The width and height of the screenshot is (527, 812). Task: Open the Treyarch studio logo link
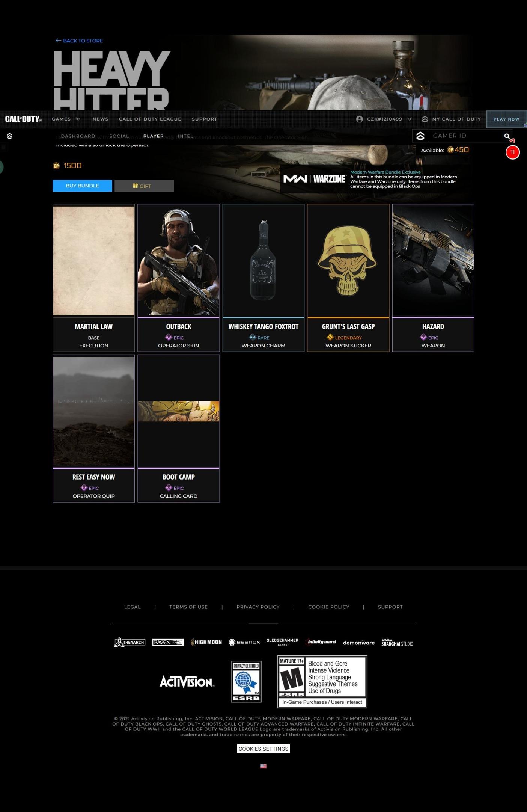[x=129, y=642]
